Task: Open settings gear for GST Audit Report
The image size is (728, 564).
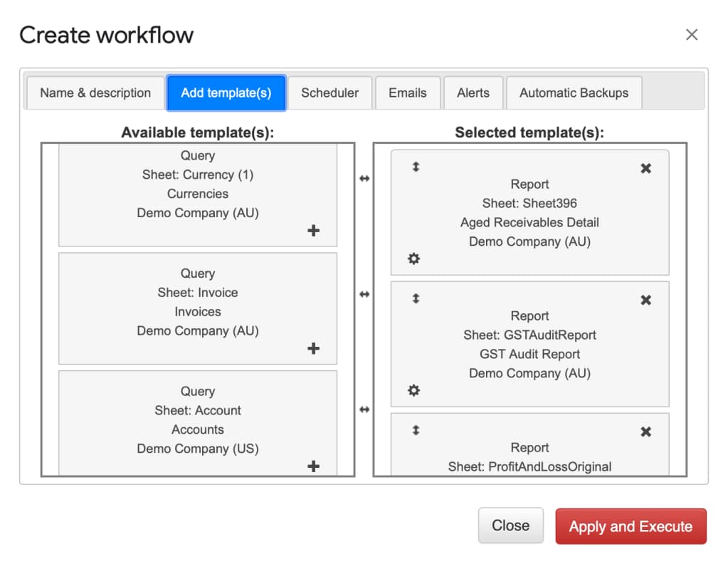Action: 413,390
